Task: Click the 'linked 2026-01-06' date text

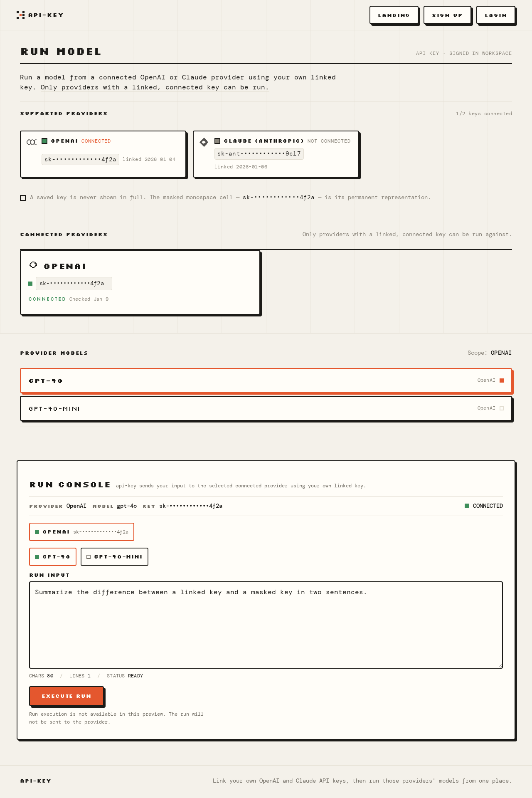Action: pos(241,167)
